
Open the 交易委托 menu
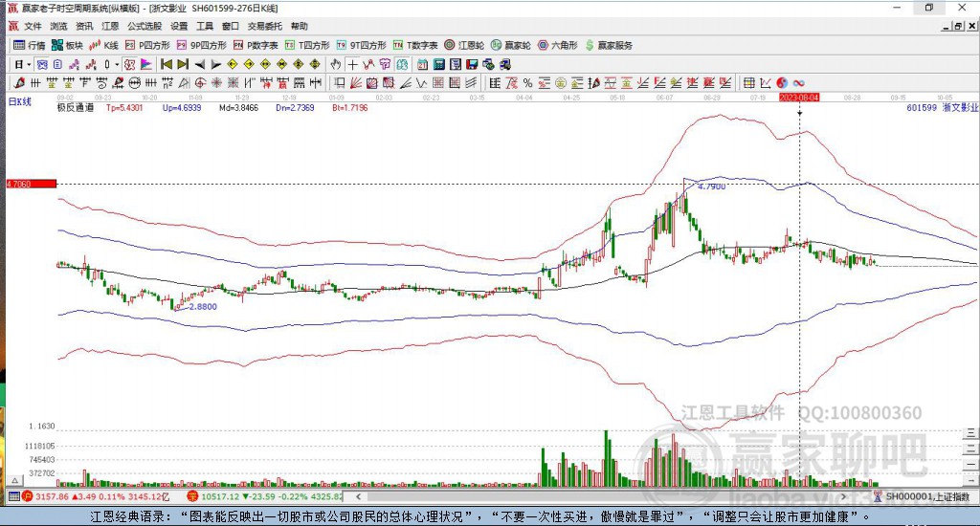point(265,26)
